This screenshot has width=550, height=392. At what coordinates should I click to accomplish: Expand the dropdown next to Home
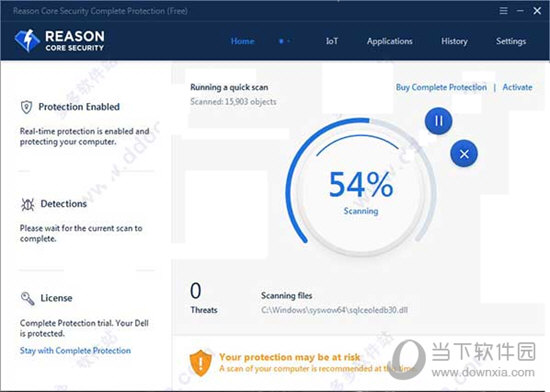pyautogui.click(x=284, y=41)
